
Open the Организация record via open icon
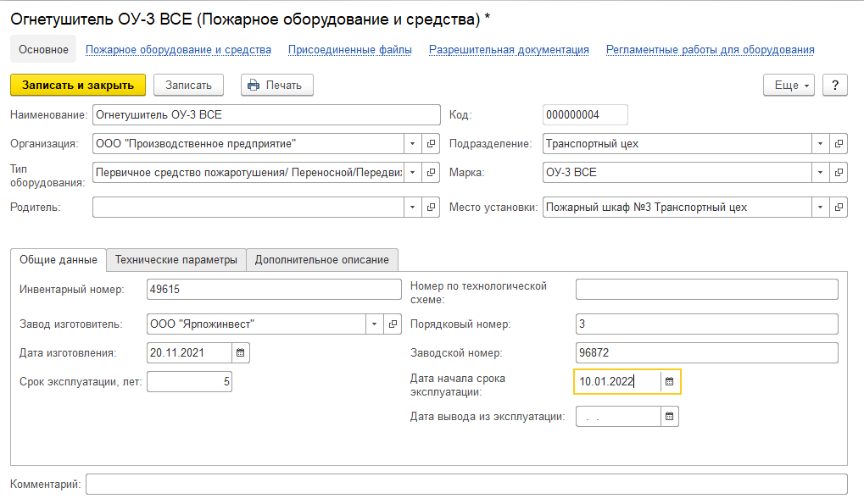(x=431, y=143)
